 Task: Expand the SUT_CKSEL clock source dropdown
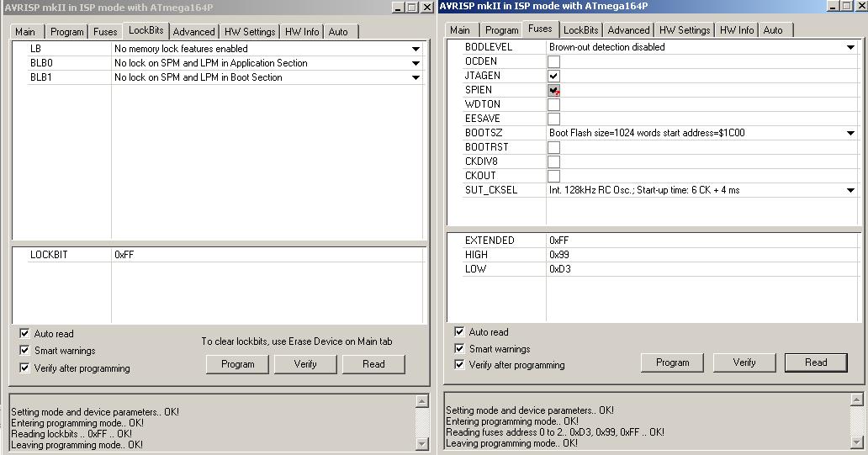[851, 190]
